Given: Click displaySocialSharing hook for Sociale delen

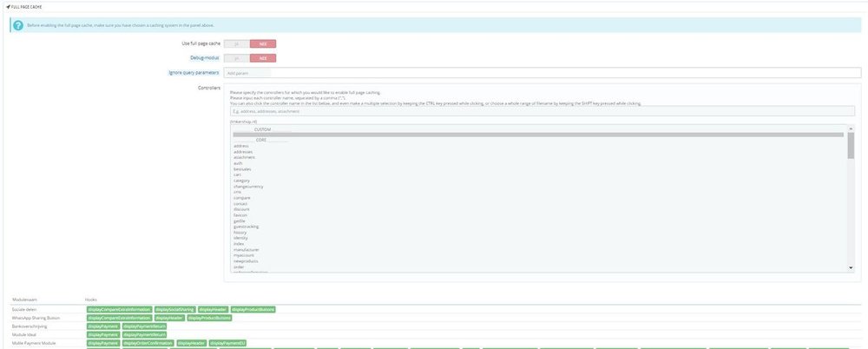Looking at the screenshot, I should [175, 309].
